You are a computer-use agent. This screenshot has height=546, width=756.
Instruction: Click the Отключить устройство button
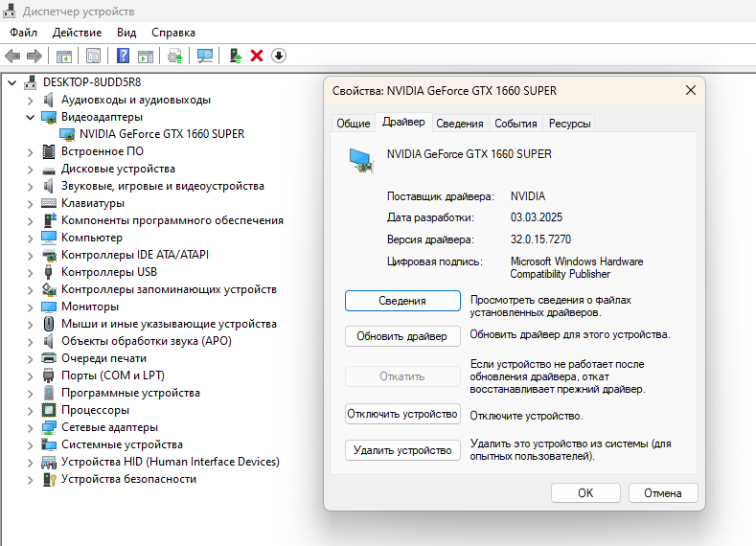(402, 414)
